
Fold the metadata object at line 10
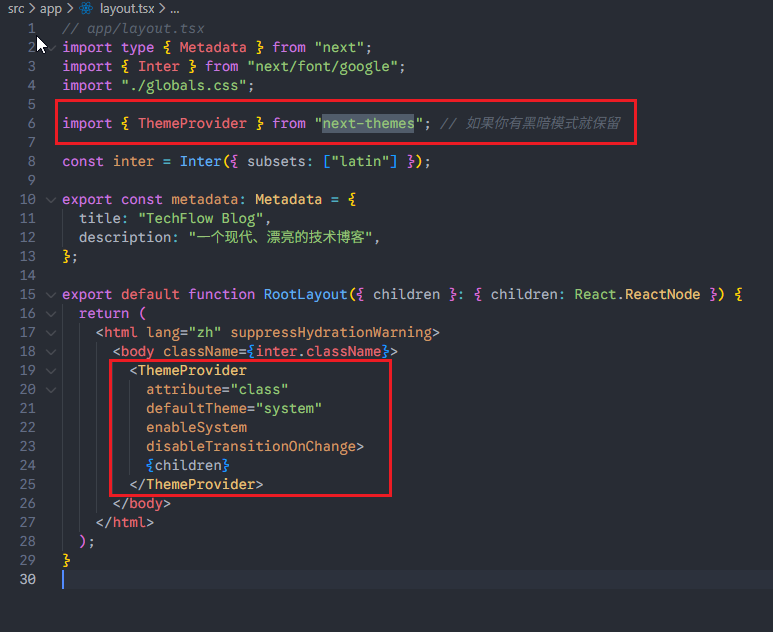point(50,199)
